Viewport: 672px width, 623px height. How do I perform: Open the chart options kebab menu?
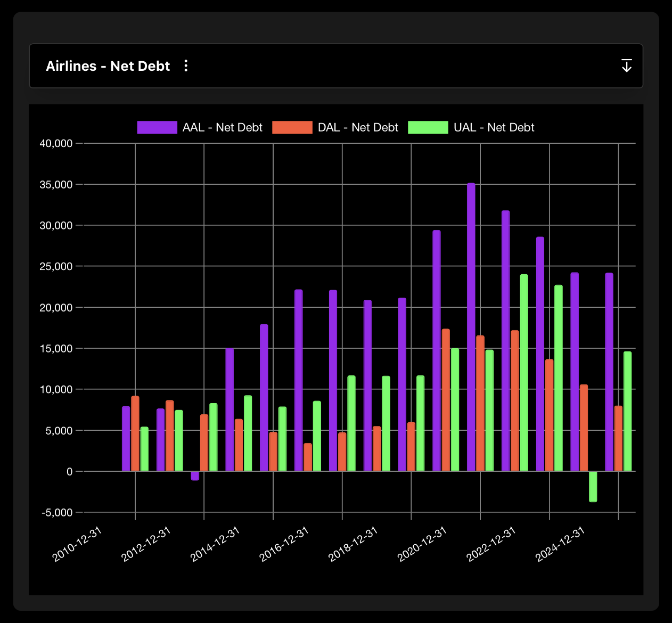point(186,65)
